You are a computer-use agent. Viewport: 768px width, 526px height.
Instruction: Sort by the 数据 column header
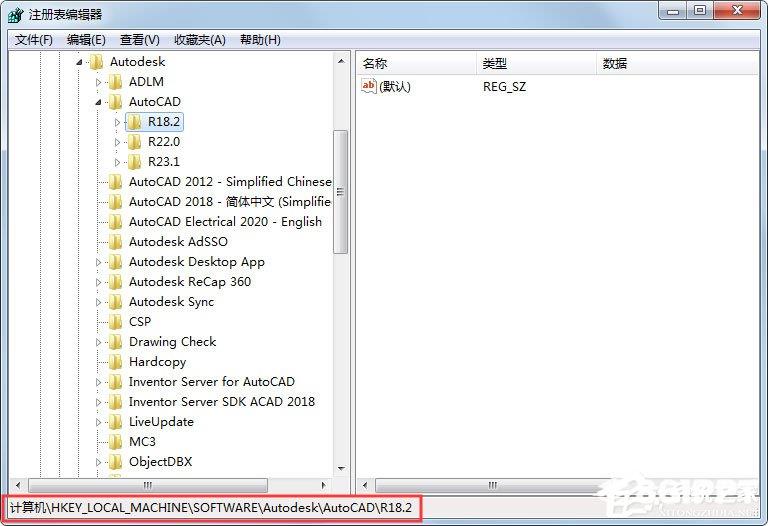[677, 63]
